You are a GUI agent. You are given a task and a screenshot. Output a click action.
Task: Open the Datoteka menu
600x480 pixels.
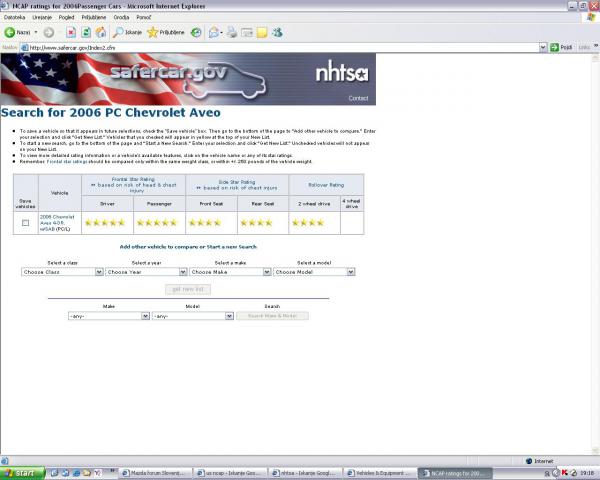pyautogui.click(x=15, y=18)
